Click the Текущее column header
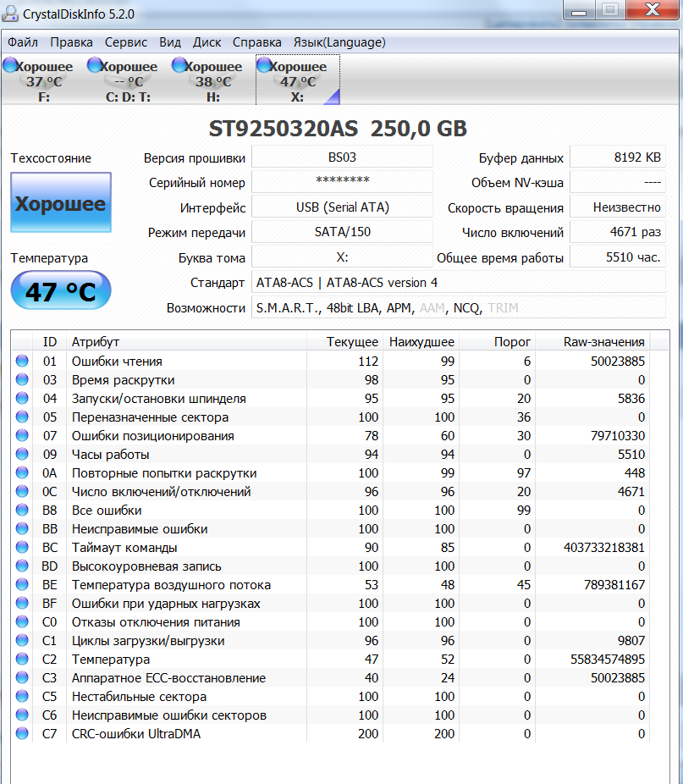683x784 pixels. coord(344,341)
